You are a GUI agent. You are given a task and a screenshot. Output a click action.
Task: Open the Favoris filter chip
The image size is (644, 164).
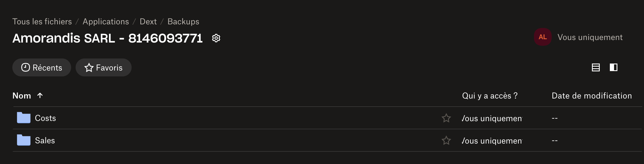point(104,67)
